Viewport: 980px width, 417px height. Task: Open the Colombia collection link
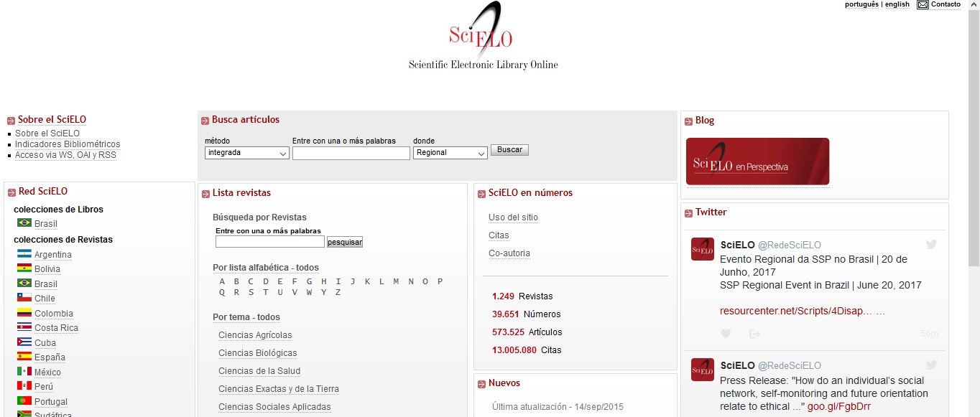[x=54, y=314]
